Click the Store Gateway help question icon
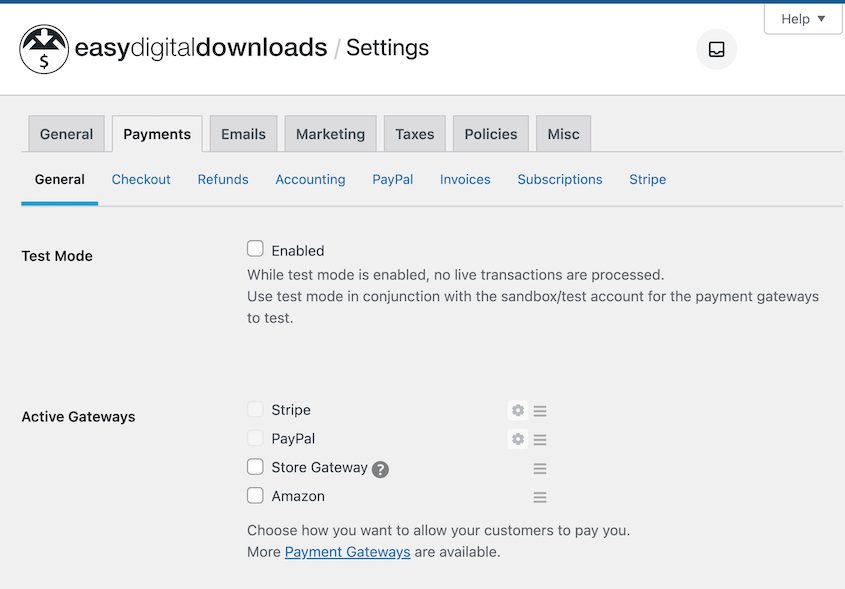845x589 pixels. (380, 469)
